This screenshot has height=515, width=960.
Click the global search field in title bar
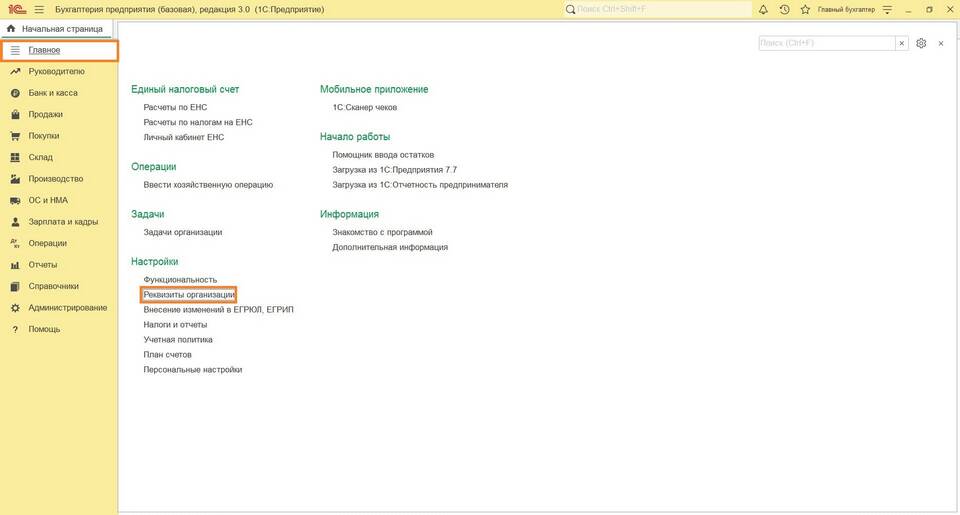655,9
